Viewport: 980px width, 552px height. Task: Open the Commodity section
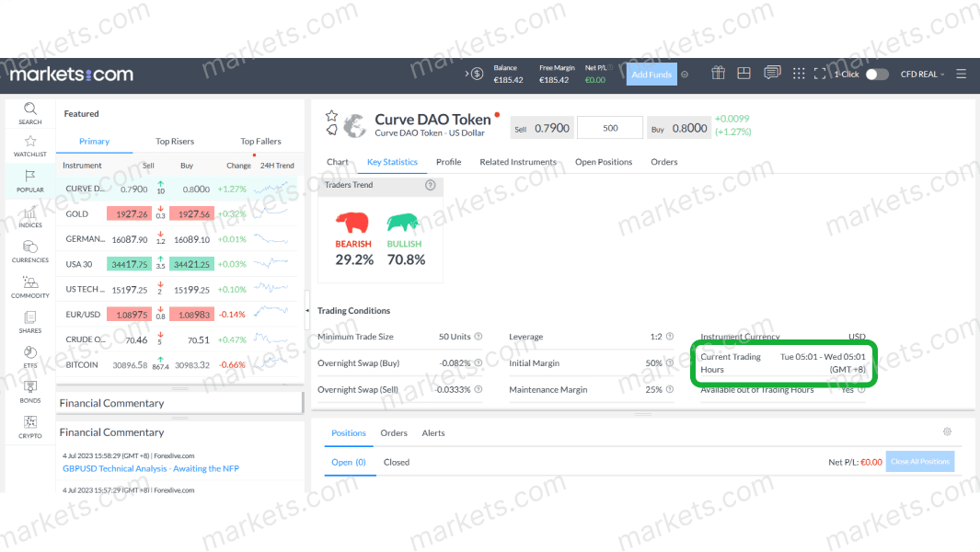tap(29, 285)
